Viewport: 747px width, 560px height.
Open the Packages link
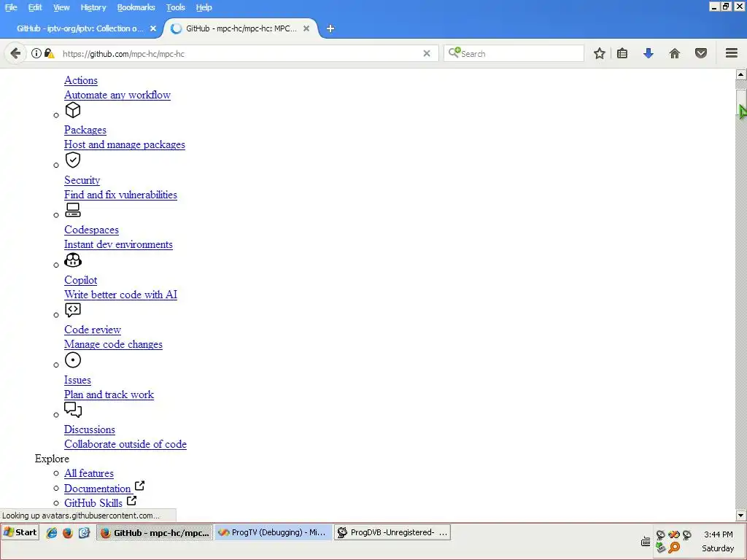(x=85, y=130)
